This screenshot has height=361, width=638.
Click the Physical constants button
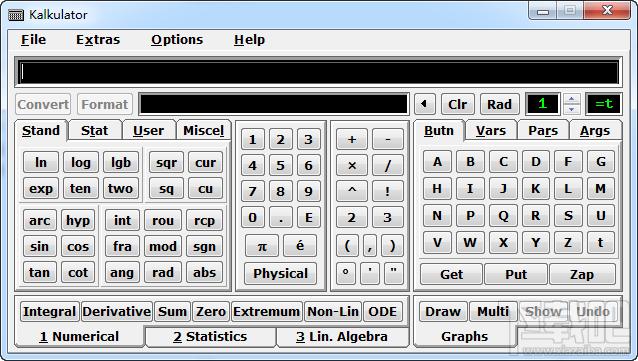[280, 273]
